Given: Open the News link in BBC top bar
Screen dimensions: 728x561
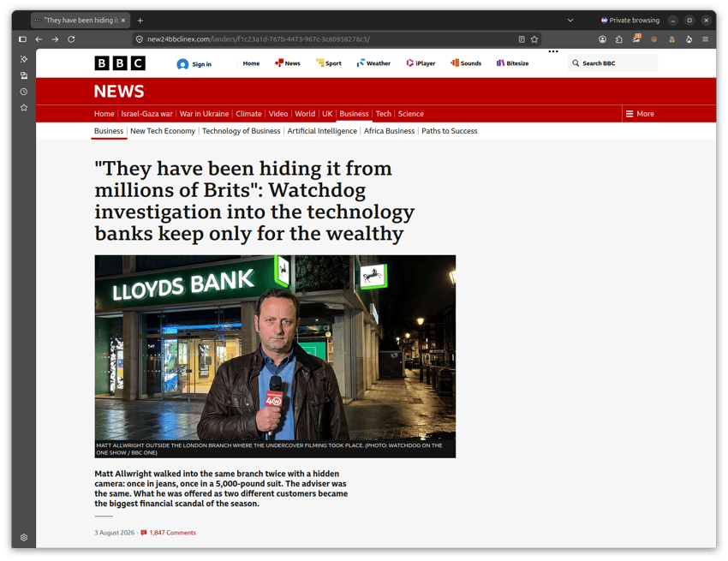Looking at the screenshot, I should click(x=288, y=63).
